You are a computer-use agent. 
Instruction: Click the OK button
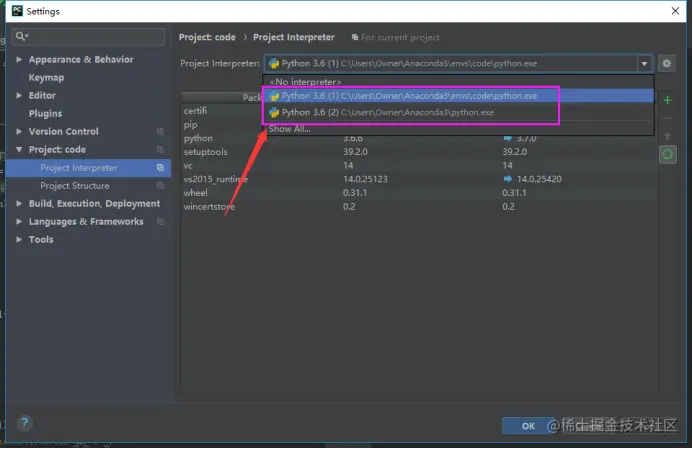click(528, 426)
